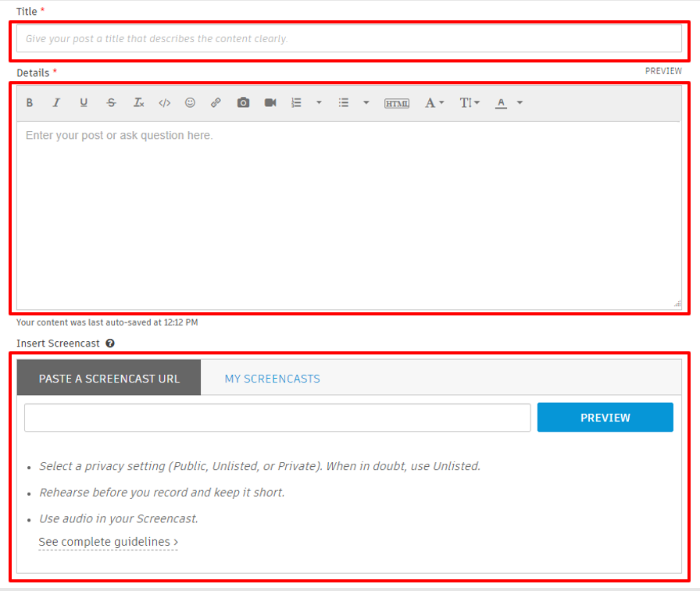Open the font family dropdown

[x=434, y=103]
